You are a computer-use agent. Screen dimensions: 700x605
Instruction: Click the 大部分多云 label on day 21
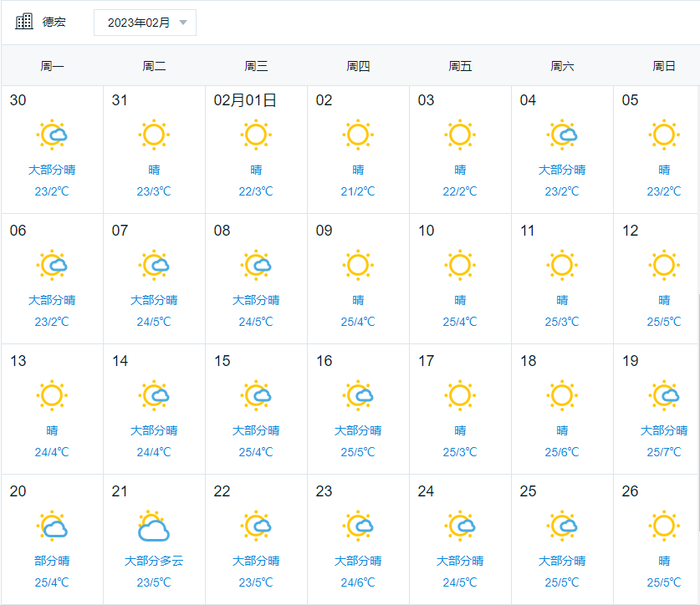pyautogui.click(x=154, y=561)
